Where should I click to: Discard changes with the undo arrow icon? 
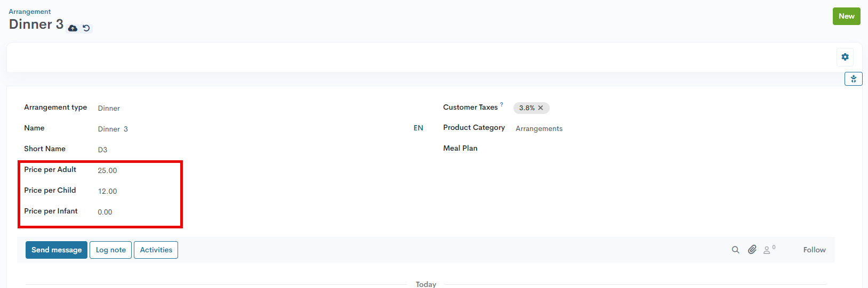pos(86,28)
